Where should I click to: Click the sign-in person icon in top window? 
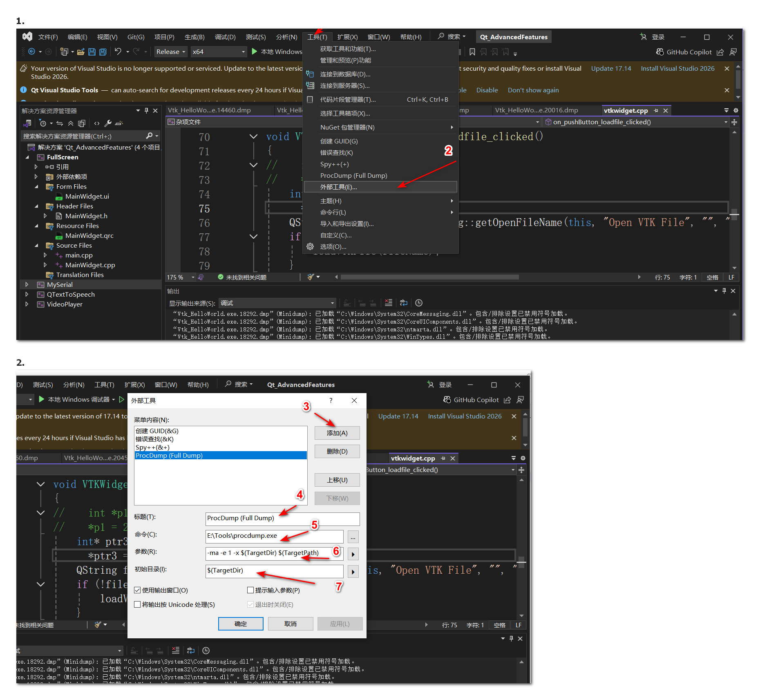tap(643, 37)
